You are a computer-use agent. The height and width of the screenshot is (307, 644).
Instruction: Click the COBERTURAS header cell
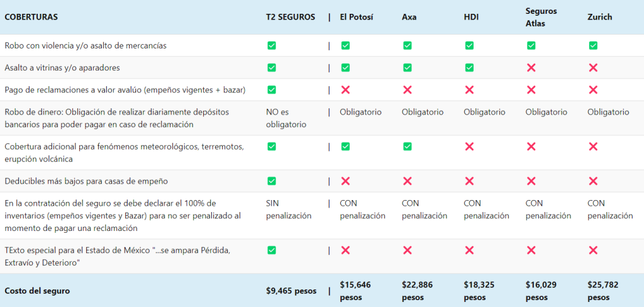(x=31, y=17)
